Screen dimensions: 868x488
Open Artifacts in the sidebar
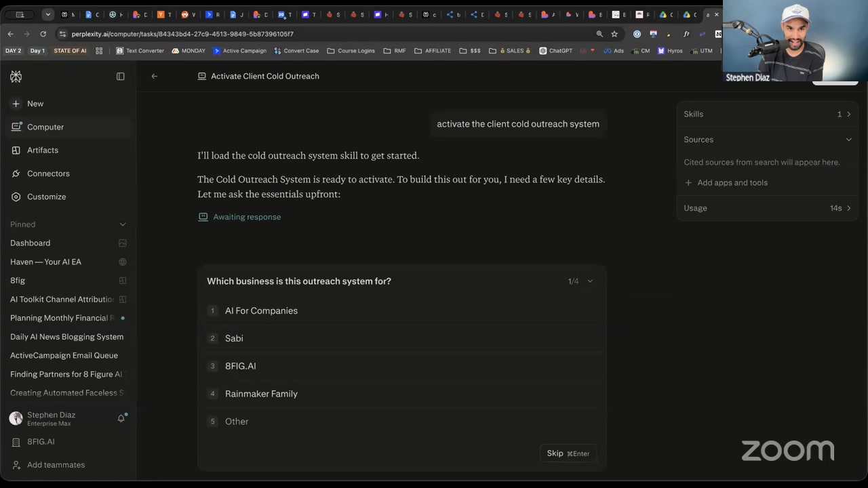coord(43,150)
